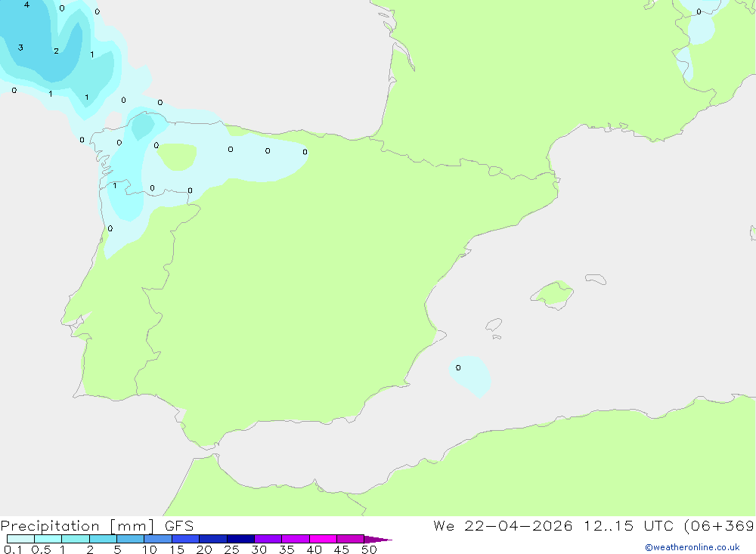The height and width of the screenshot is (554, 756).
Task: Click legend tick label '45'
Action: (342, 549)
